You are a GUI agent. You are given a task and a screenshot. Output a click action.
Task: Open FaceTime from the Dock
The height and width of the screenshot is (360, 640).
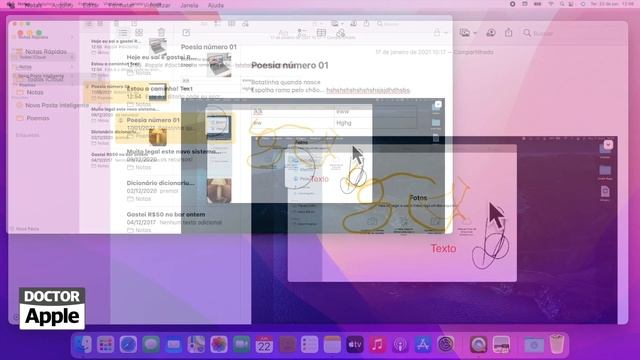click(x=242, y=345)
